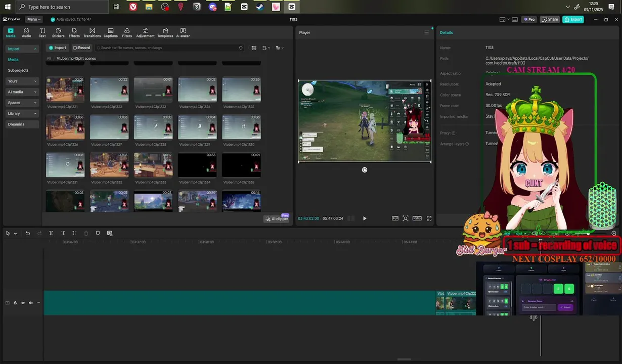Expand the AI media section

point(22,92)
